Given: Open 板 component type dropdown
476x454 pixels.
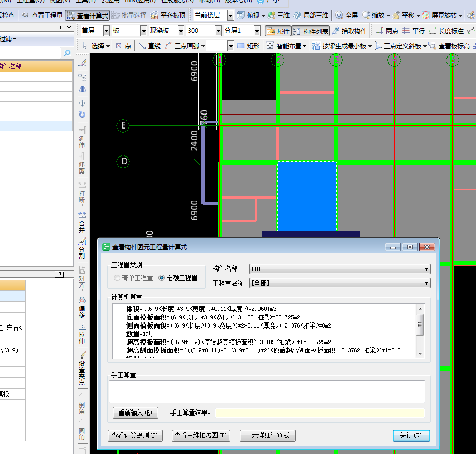Looking at the screenshot, I should [143, 31].
